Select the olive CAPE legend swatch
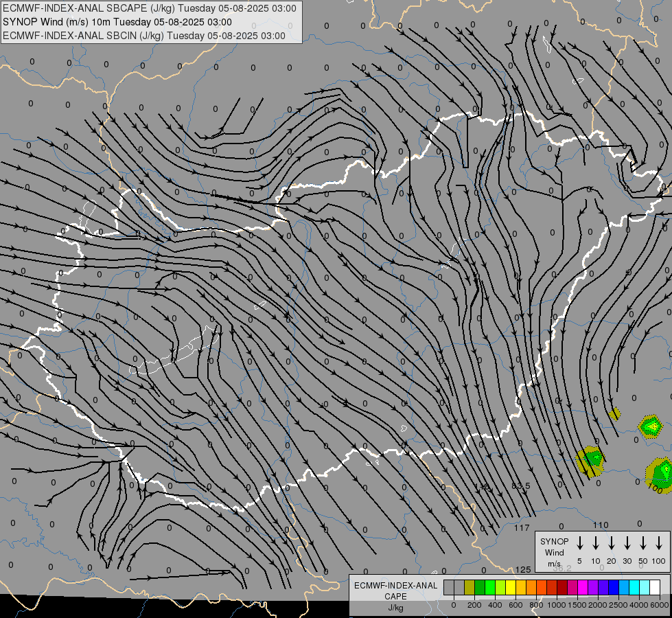This screenshot has height=618, width=672. (x=470, y=587)
